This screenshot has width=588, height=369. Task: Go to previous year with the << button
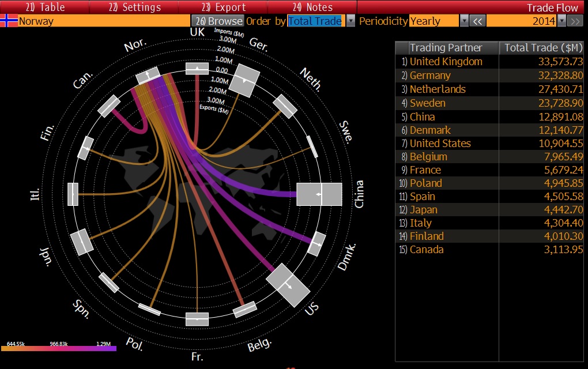[x=478, y=21]
